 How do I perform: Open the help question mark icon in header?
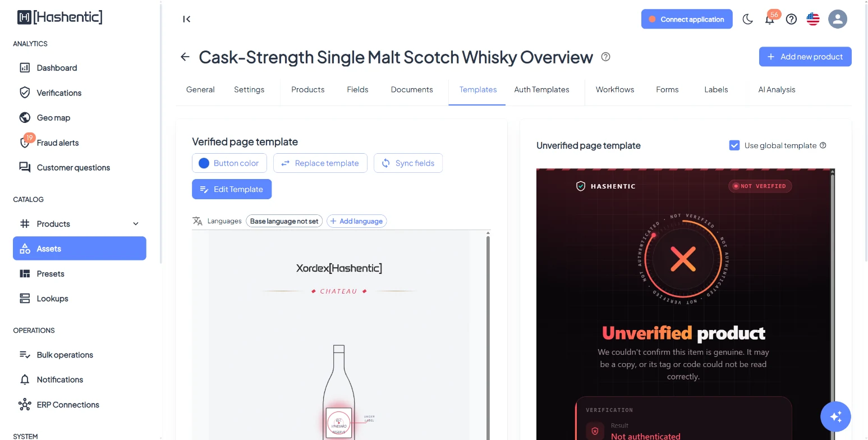point(791,19)
